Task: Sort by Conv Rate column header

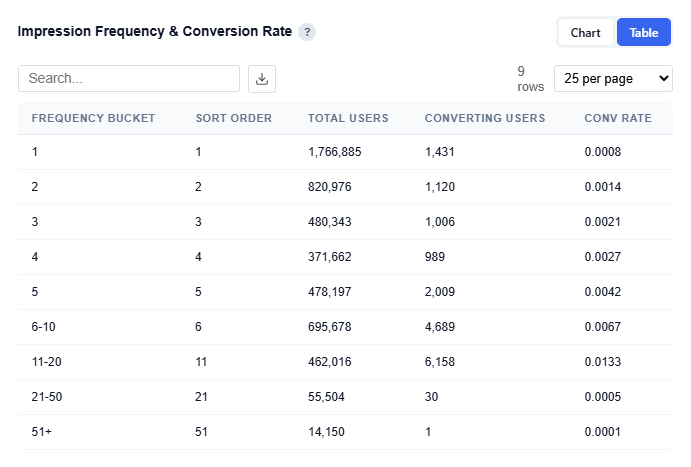Action: click(617, 118)
